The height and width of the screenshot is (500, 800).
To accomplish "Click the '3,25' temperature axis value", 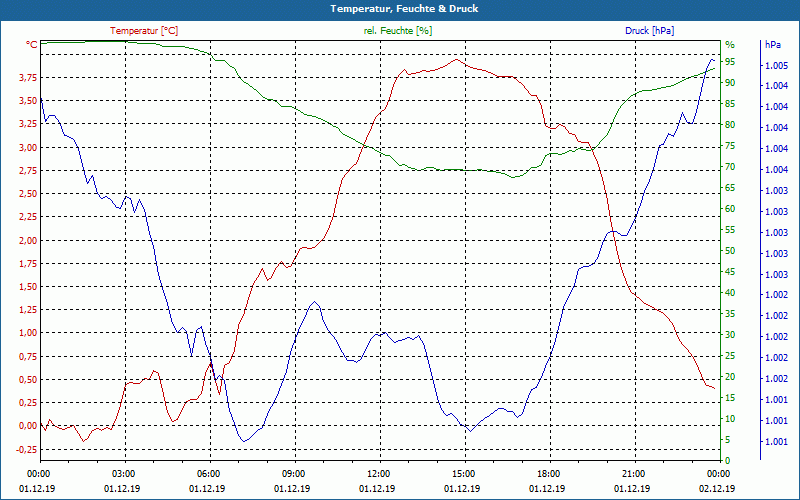I will pos(28,124).
